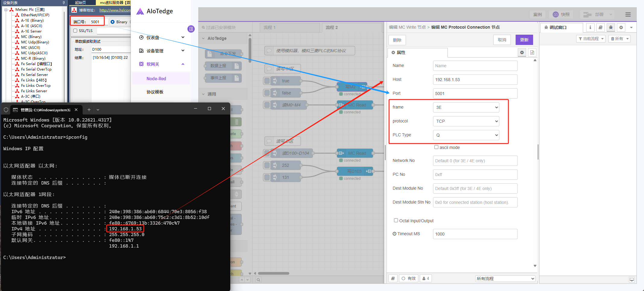This screenshot has height=291, width=644.
Task: Click the node properties gear icon
Action: tap(522, 52)
